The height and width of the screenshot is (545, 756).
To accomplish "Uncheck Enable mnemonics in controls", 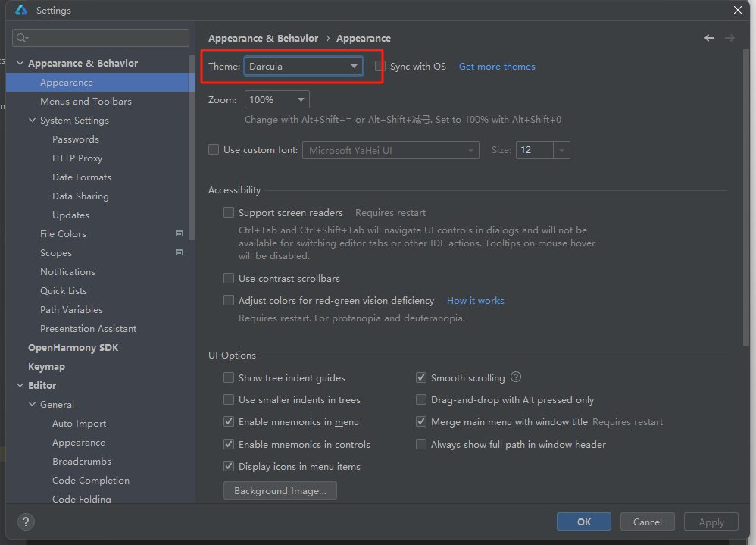I will pyautogui.click(x=229, y=444).
